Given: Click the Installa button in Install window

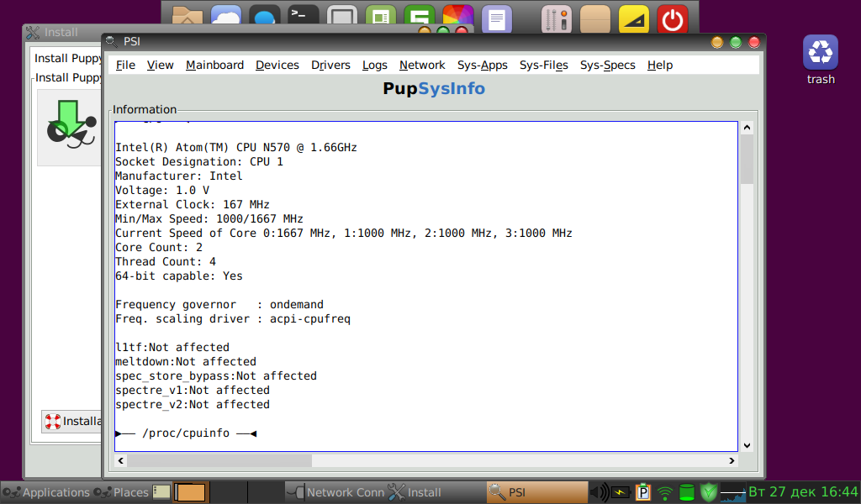Looking at the screenshot, I should click(x=72, y=421).
